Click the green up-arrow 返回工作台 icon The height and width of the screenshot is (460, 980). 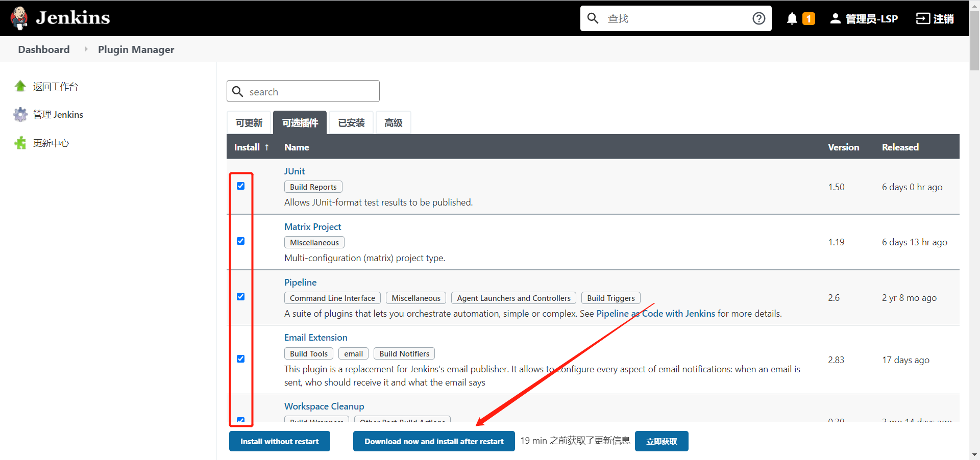pyautogui.click(x=20, y=86)
